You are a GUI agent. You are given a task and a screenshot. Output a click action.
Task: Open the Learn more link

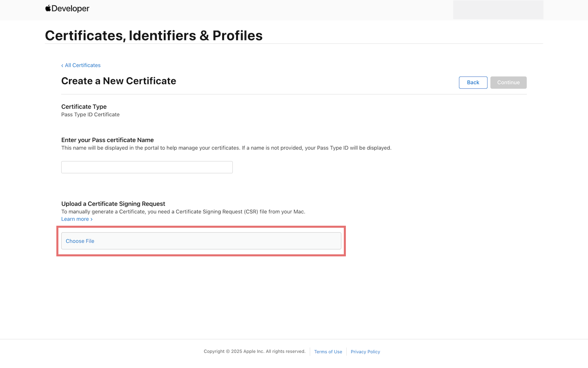(75, 219)
